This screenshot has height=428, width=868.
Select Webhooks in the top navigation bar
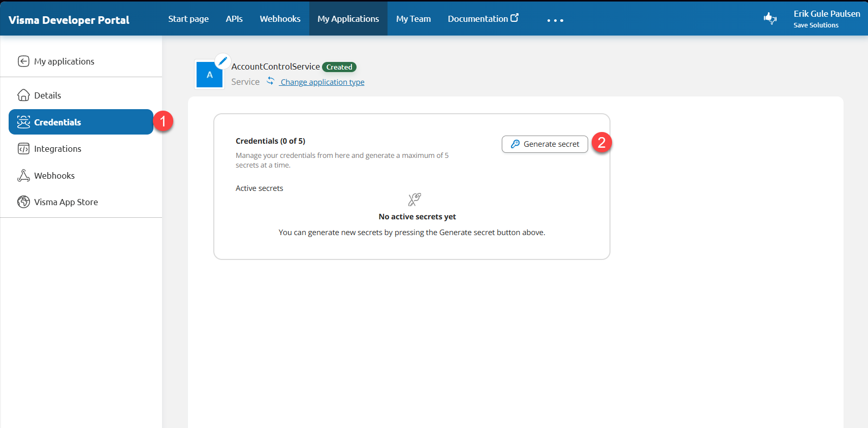pyautogui.click(x=280, y=19)
